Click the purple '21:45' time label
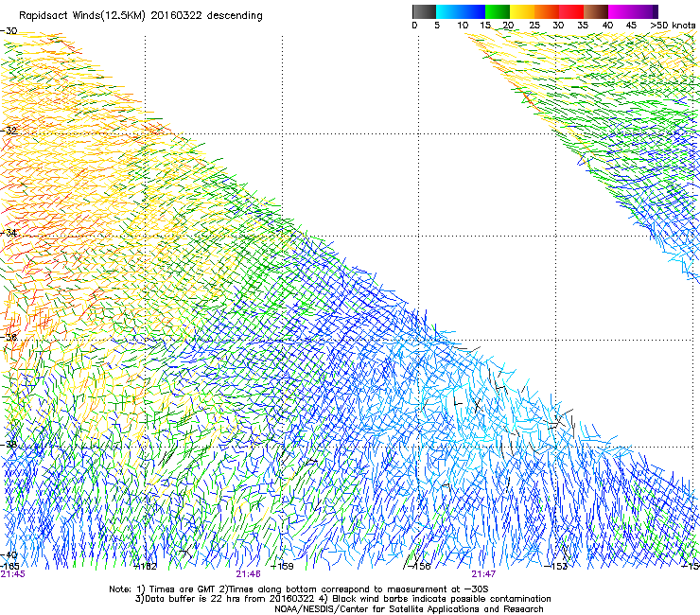This screenshot has height=615, width=700. coord(13,574)
